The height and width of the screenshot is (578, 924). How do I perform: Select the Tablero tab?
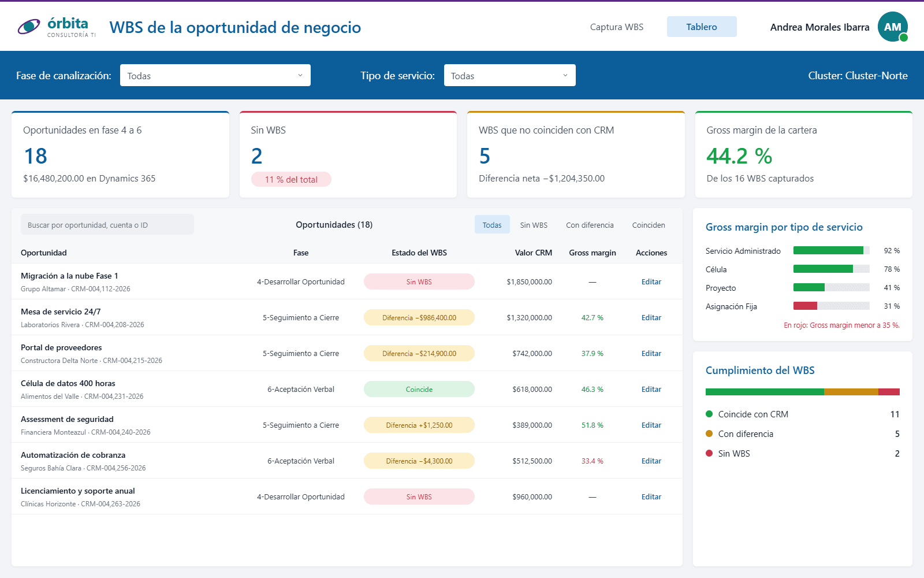(x=702, y=27)
